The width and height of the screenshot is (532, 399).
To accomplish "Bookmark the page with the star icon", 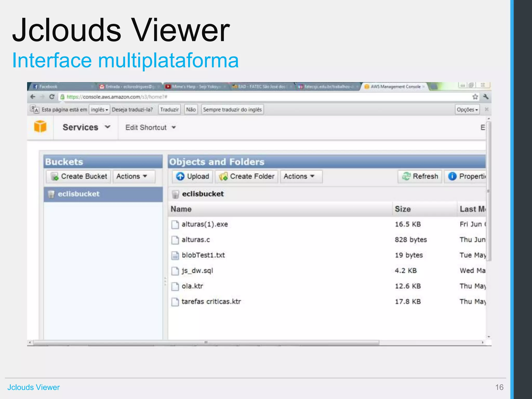I will [475, 97].
